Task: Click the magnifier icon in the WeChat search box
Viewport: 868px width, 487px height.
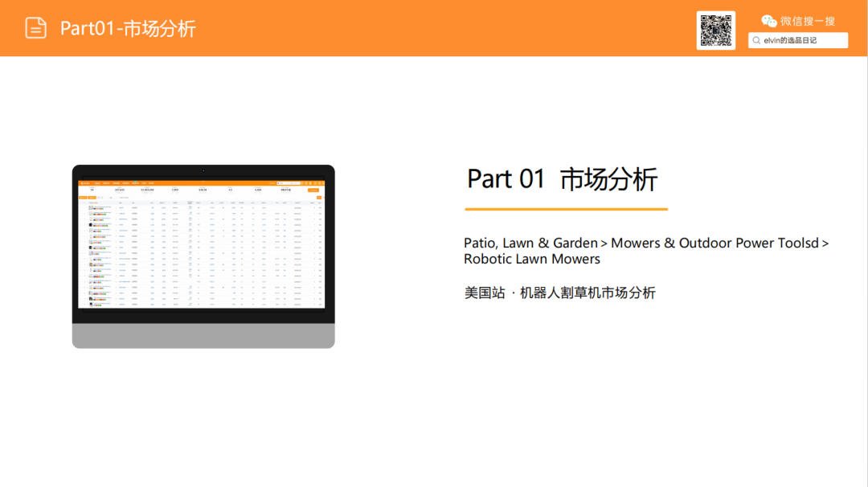Action: tap(755, 39)
